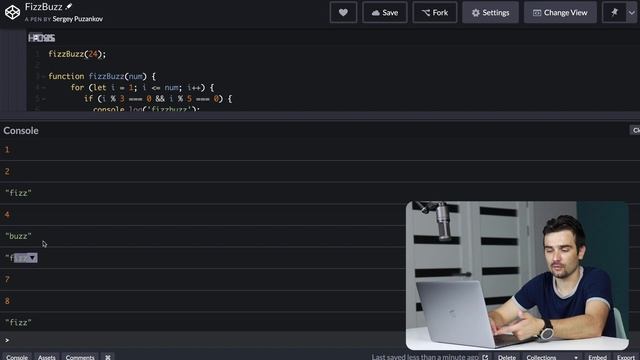Open pen Settings

tap(490, 13)
